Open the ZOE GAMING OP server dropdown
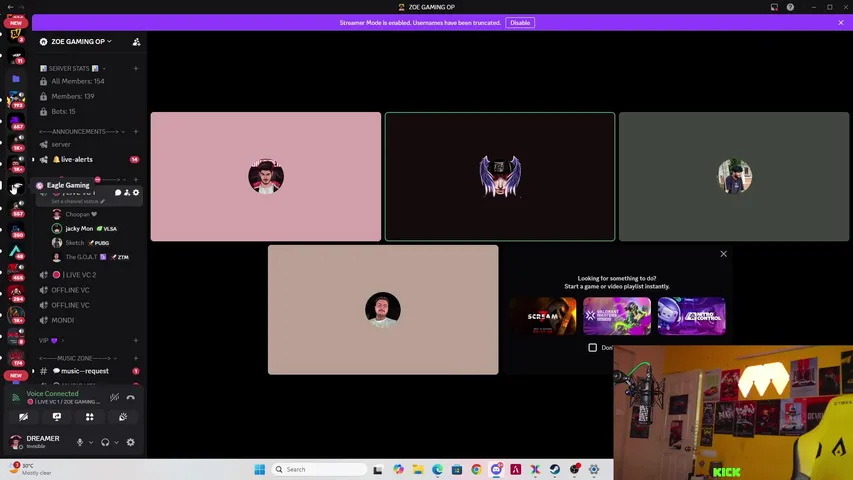853x480 pixels. tap(82, 41)
